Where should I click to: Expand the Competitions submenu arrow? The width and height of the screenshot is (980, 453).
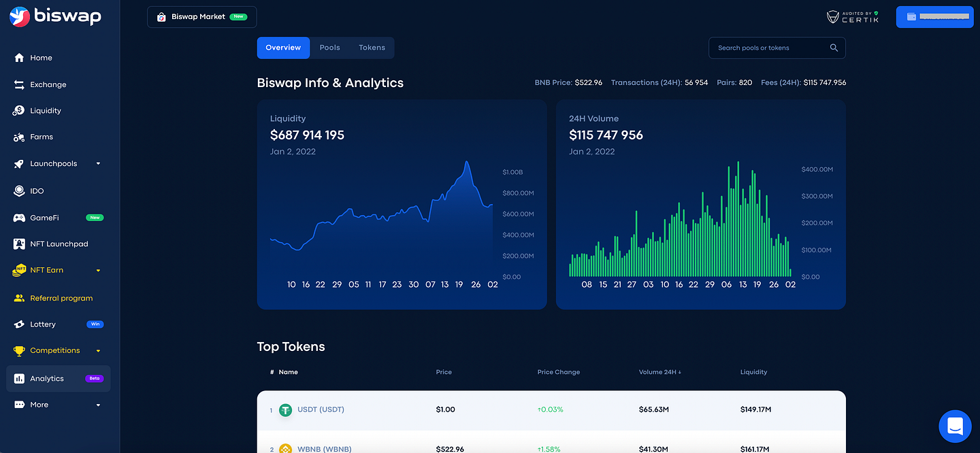click(x=98, y=351)
